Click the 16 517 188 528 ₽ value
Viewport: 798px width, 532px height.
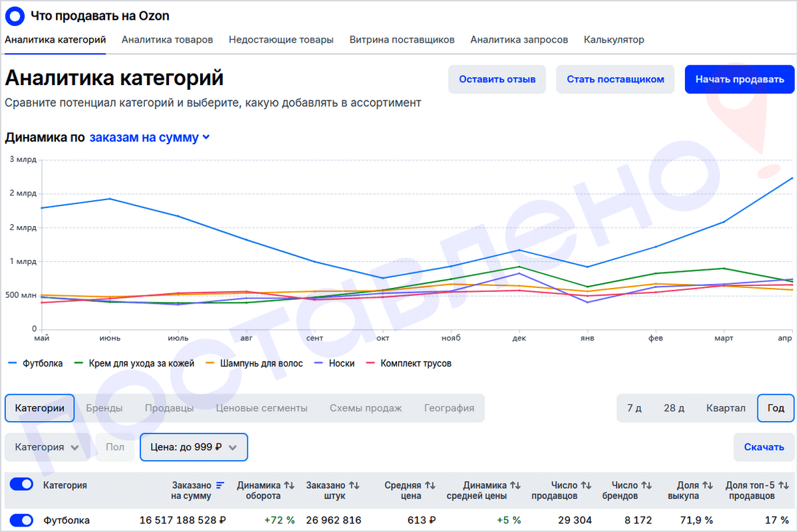(x=183, y=520)
